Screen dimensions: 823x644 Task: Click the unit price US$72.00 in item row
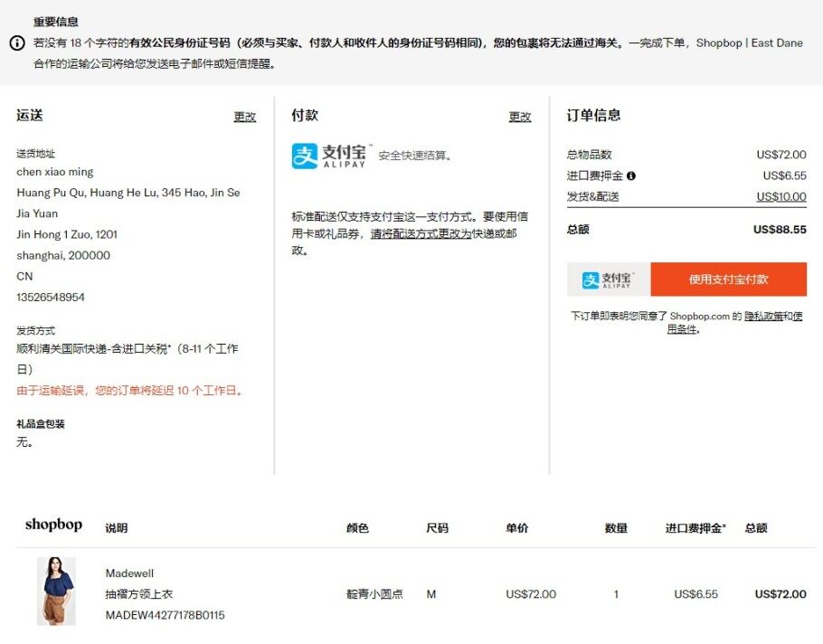click(531, 594)
